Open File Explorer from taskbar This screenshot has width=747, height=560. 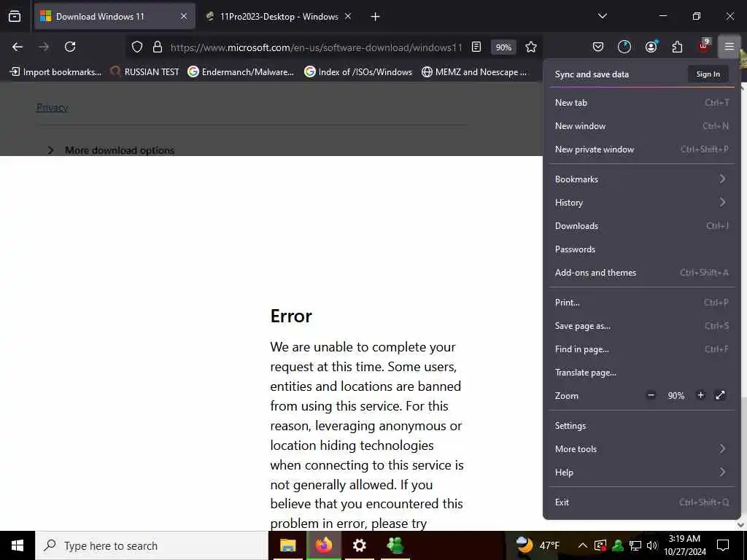point(287,545)
